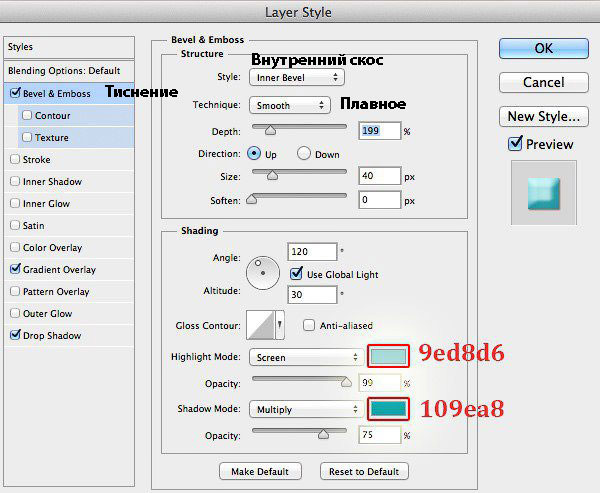Enable the Inner Shadow checkbox
This screenshot has height=493, width=600.
[15, 181]
